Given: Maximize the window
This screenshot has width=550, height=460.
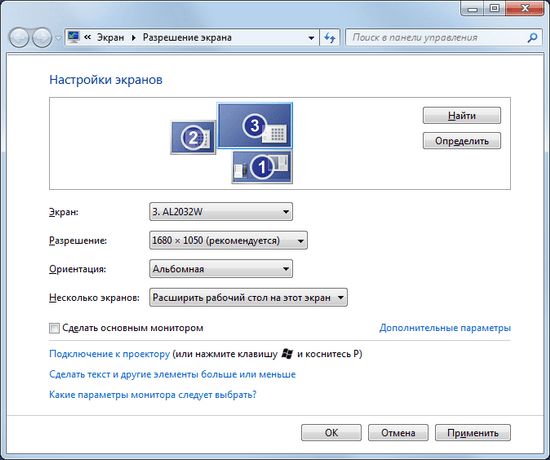Looking at the screenshot, I should coord(495,8).
